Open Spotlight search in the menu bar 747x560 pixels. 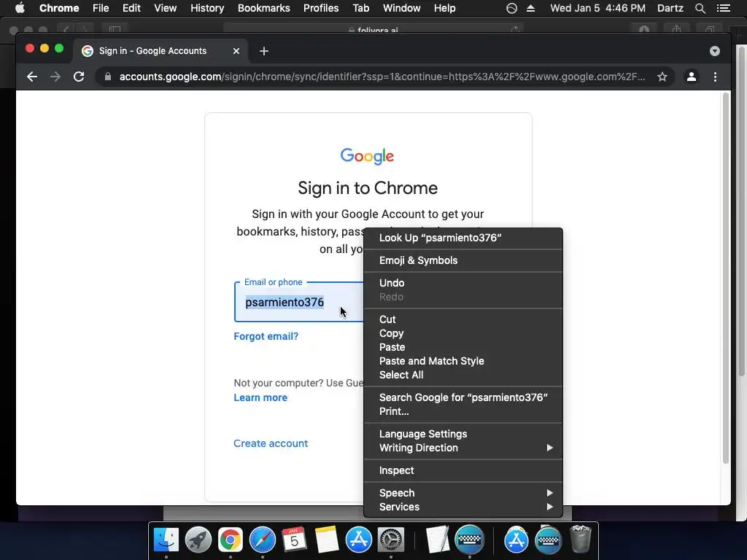click(700, 8)
